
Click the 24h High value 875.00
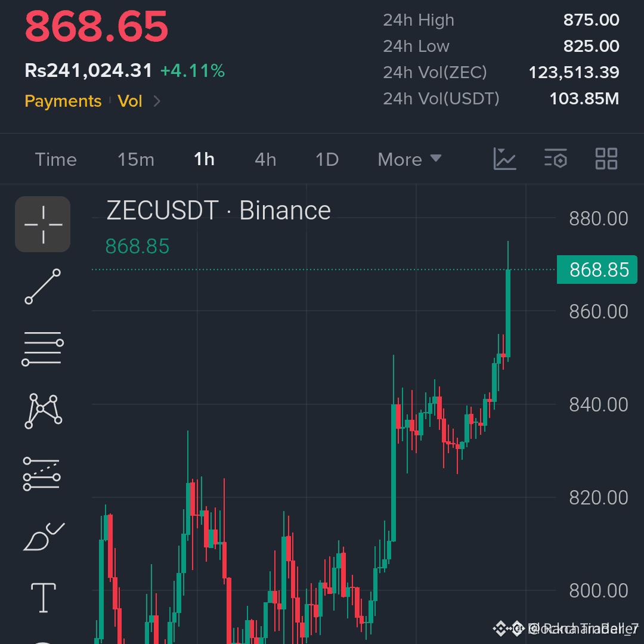(x=591, y=20)
